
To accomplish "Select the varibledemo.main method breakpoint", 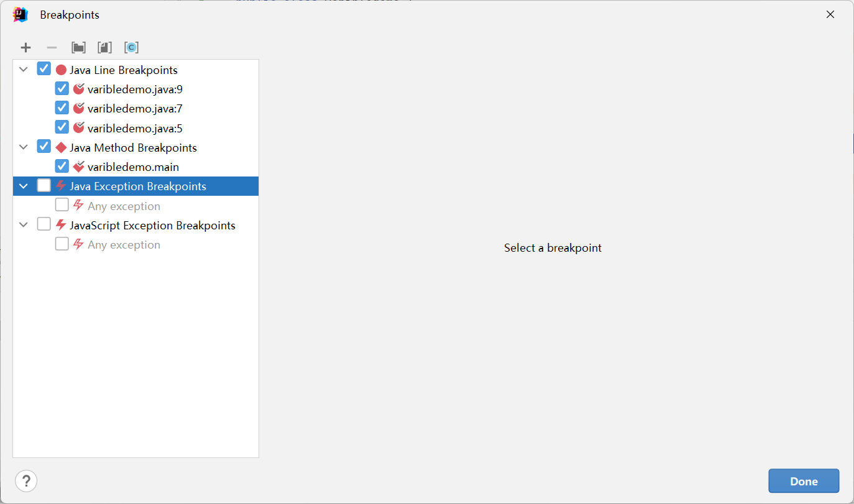I will pyautogui.click(x=134, y=166).
